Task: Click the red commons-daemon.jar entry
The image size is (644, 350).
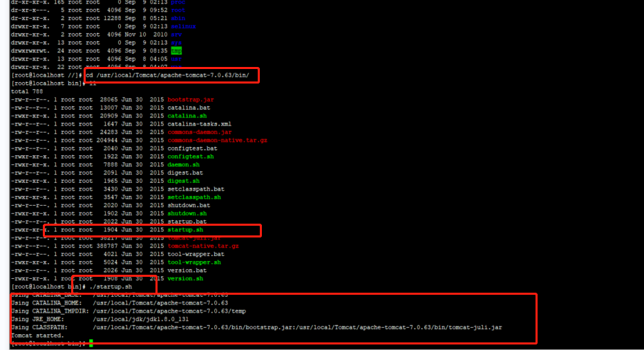Action: (x=200, y=132)
